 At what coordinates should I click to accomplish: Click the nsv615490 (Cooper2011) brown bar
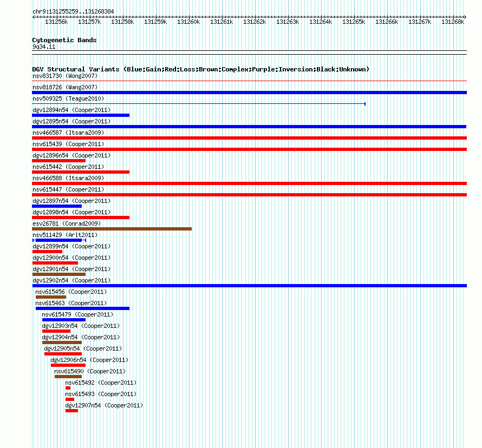tap(68, 377)
